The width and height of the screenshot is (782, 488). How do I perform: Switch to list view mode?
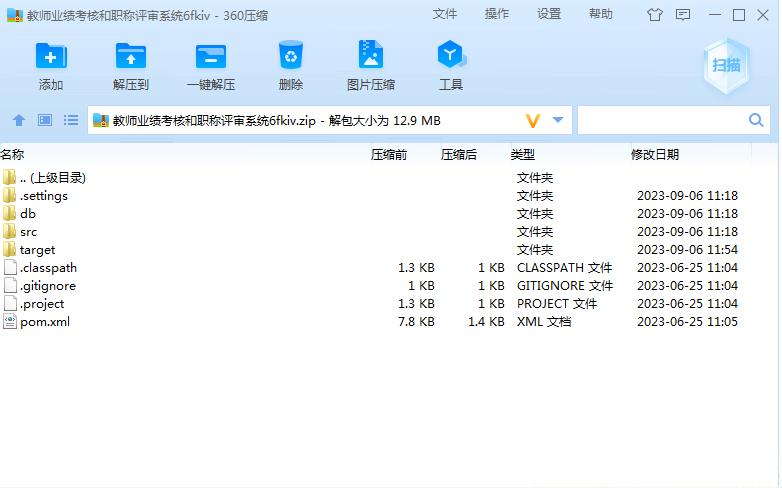(71, 120)
